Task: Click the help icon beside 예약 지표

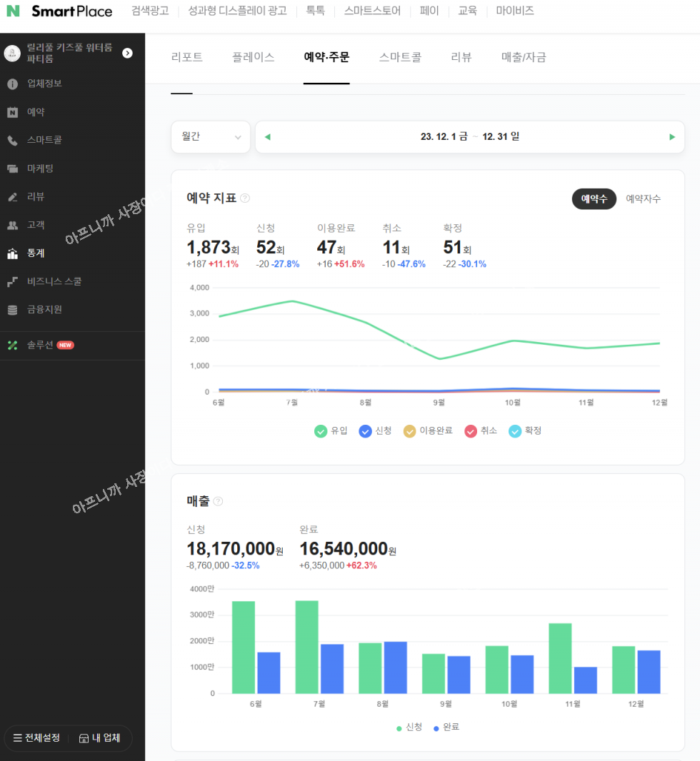Action: (245, 198)
